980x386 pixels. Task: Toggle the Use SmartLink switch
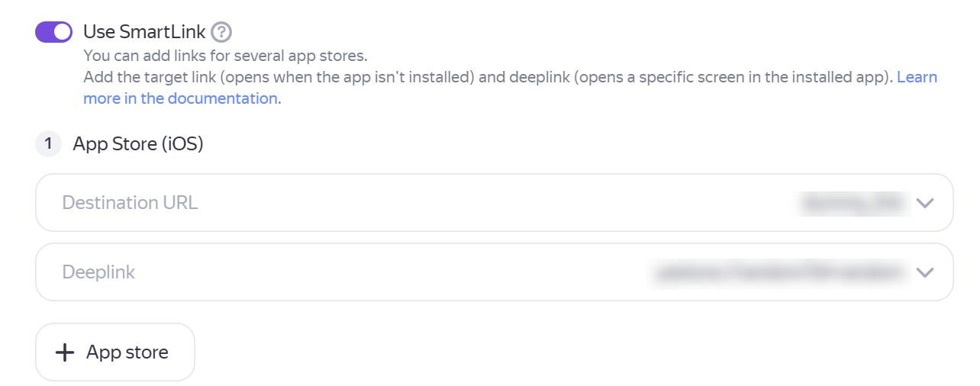coord(53,32)
